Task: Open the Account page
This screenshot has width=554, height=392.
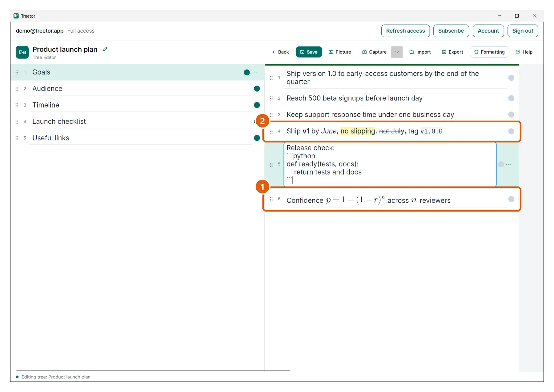Action: [x=488, y=31]
